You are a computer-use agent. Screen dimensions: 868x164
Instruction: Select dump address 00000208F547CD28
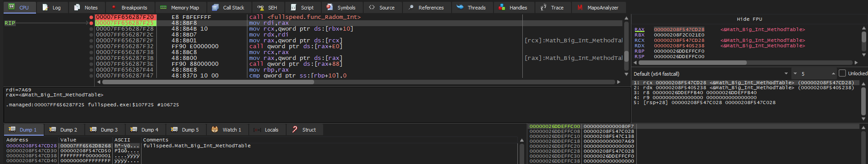pos(32,146)
